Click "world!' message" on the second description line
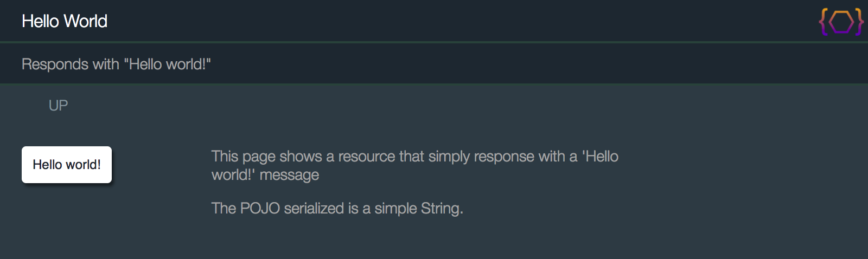Viewport: 868px width, 259px height. click(265, 175)
